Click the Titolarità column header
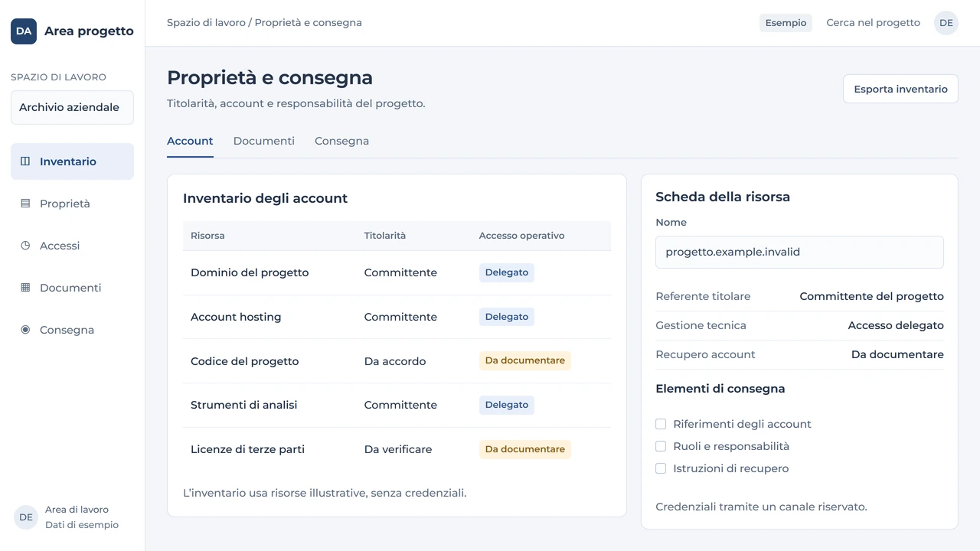This screenshot has width=980, height=551. [x=385, y=236]
